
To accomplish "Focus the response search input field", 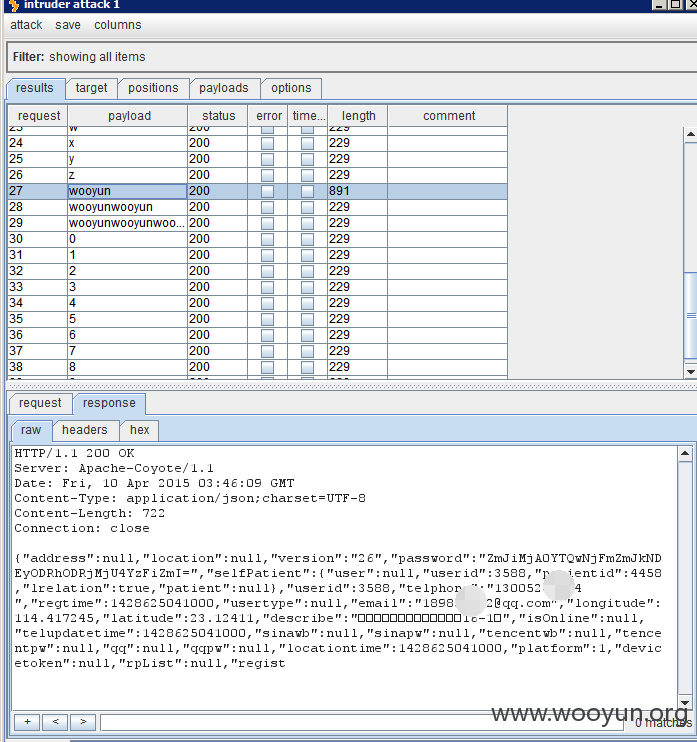I will (x=362, y=723).
